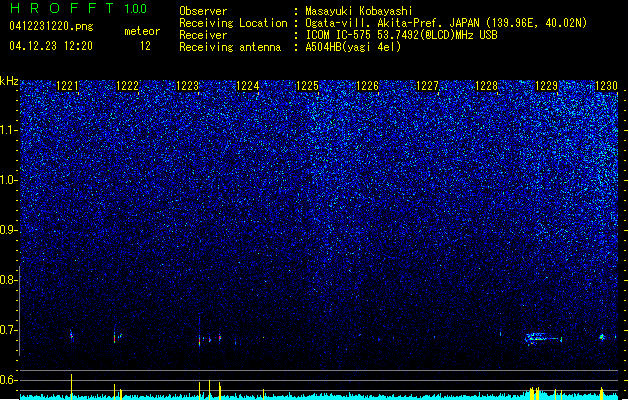Click the meteor label
Screen dimensions: 629x400
pos(142,31)
